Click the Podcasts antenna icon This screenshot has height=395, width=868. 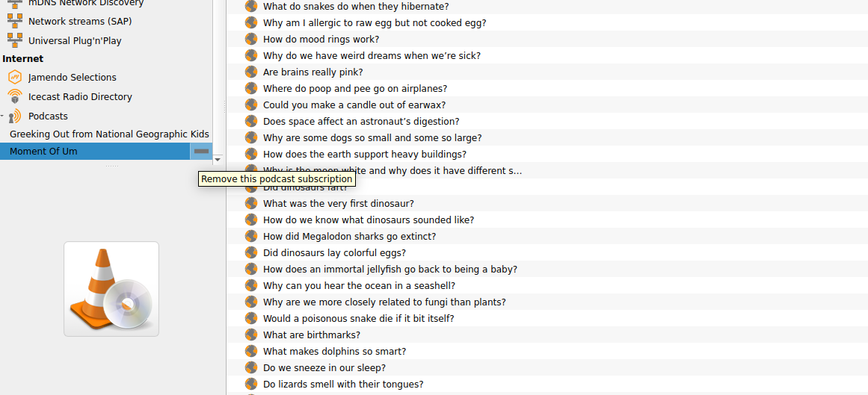tap(15, 116)
